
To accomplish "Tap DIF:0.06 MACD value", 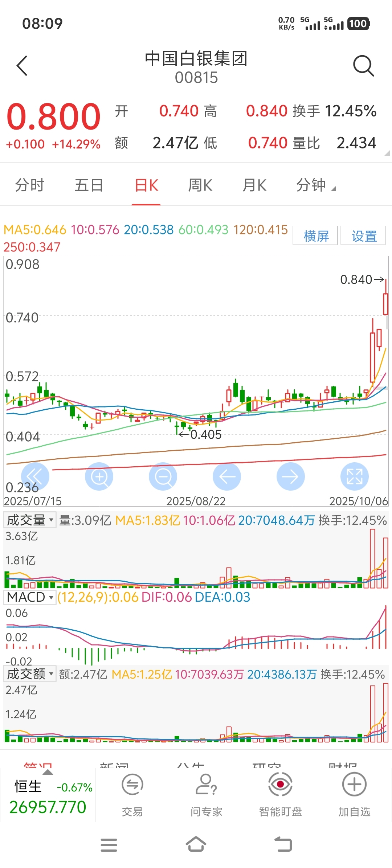I will pyautogui.click(x=167, y=597).
